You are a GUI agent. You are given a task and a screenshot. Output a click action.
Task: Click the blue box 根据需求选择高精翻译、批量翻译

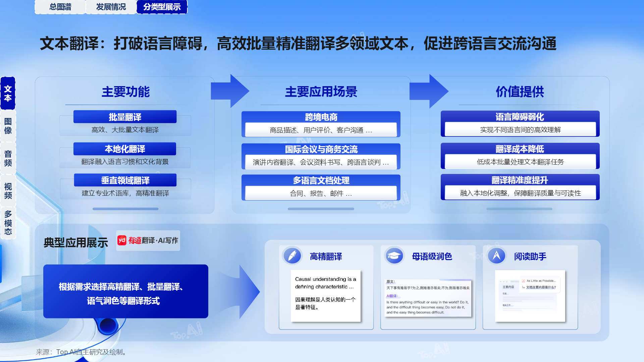[x=126, y=291]
